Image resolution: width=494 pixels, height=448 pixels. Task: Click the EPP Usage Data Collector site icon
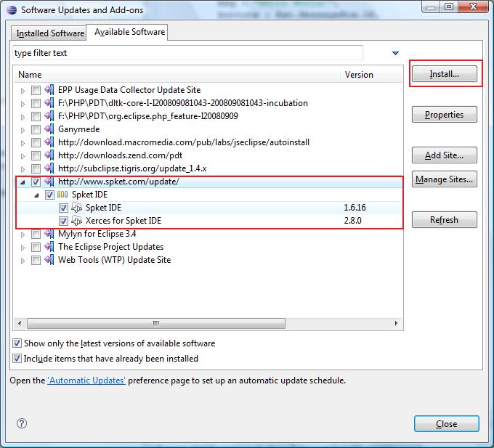tap(49, 90)
